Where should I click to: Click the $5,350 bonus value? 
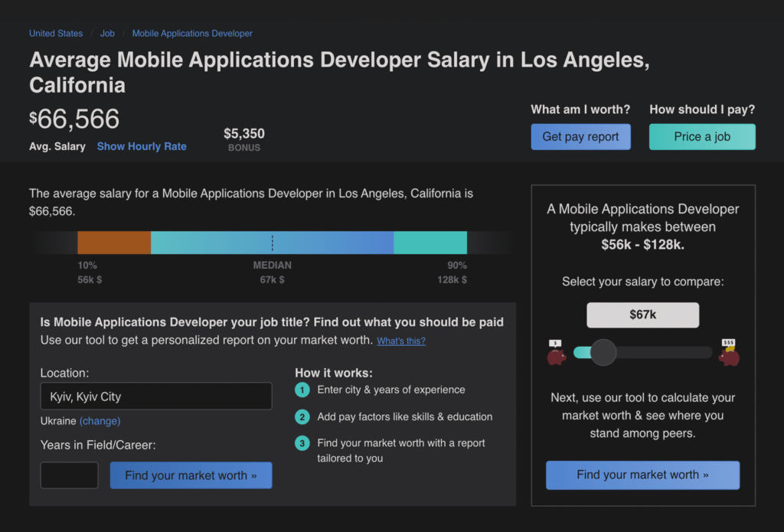coord(244,133)
